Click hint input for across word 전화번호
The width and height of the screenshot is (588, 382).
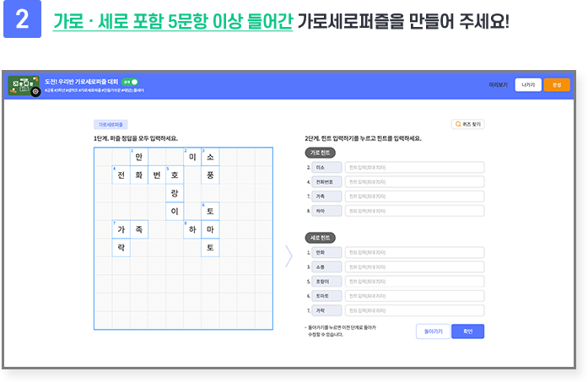tap(414, 182)
